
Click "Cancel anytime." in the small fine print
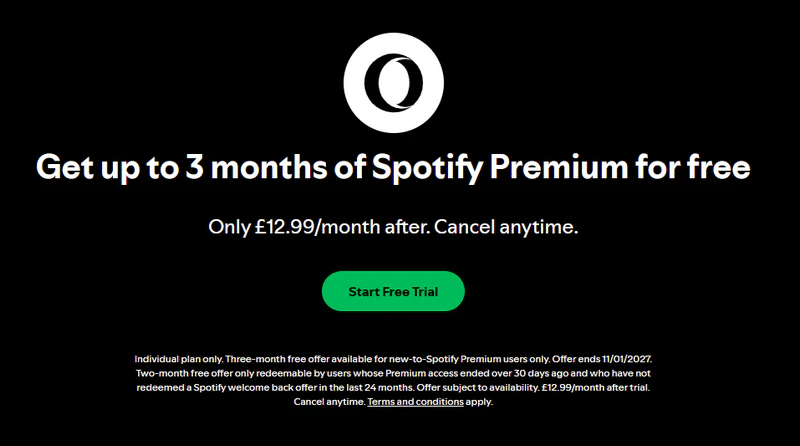[328, 402]
